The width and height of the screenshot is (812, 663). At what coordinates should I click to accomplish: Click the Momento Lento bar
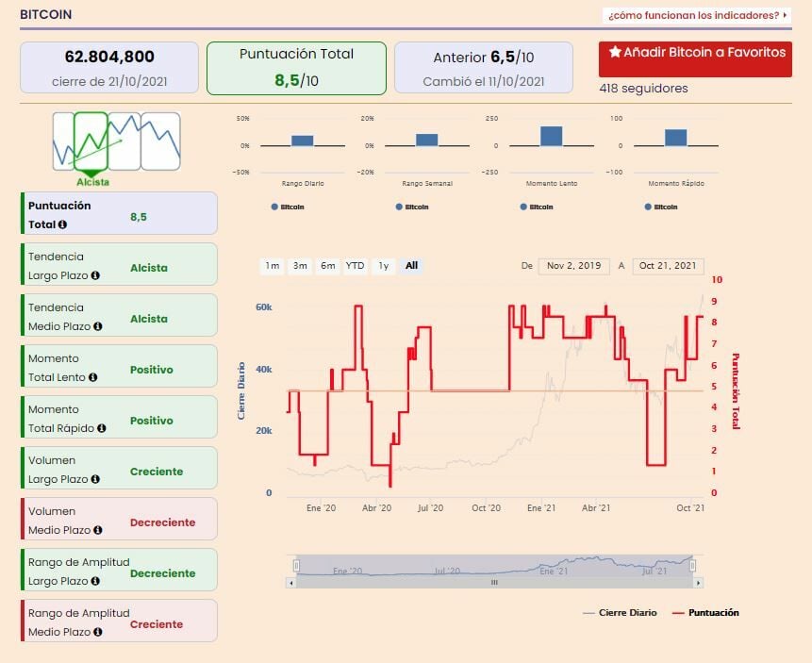552,136
